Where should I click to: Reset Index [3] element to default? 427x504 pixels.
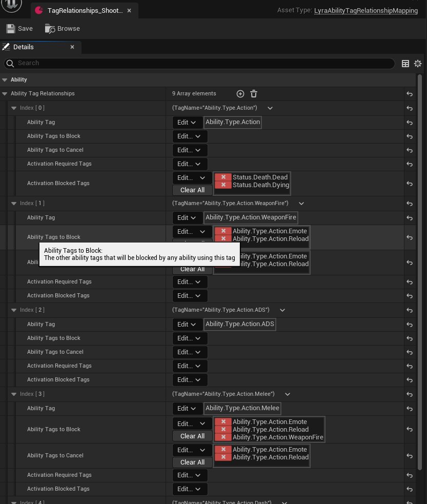[410, 394]
